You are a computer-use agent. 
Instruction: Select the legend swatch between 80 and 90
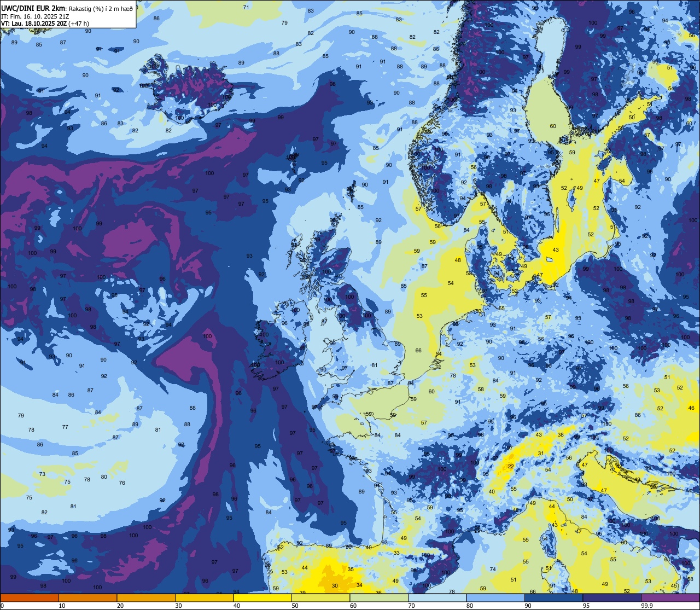pyautogui.click(x=495, y=597)
